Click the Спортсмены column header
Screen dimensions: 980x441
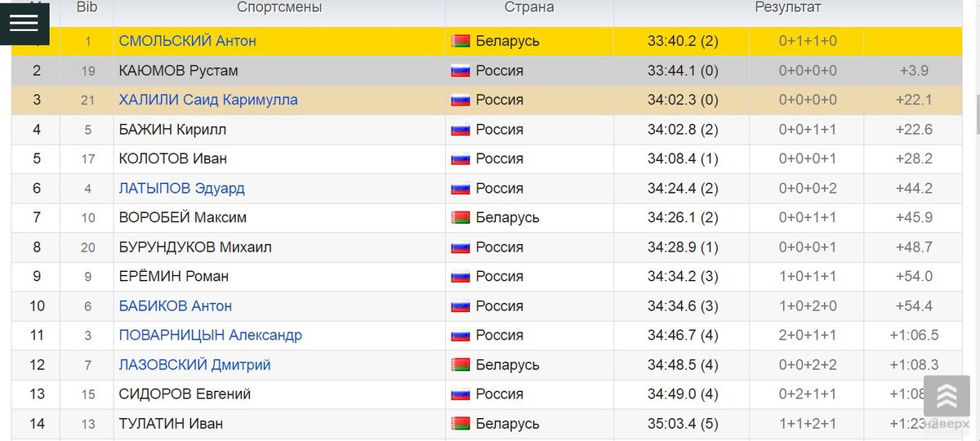point(279,7)
